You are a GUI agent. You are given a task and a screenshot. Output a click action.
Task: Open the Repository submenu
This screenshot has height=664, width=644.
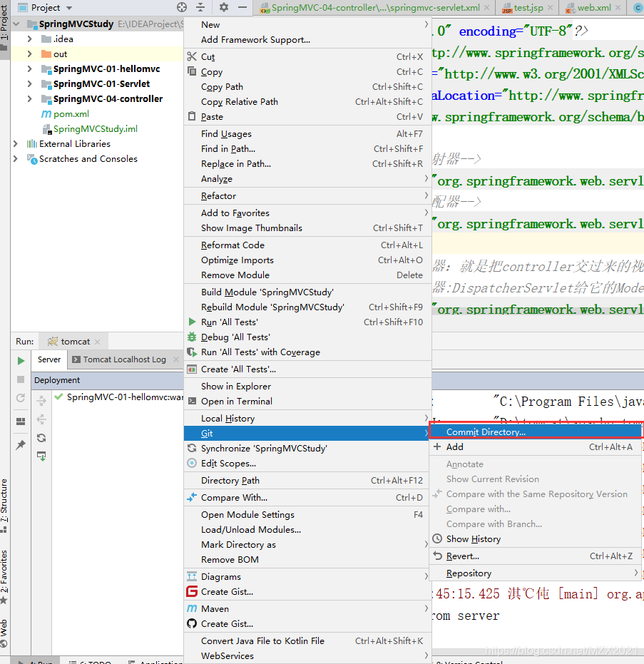click(536, 573)
